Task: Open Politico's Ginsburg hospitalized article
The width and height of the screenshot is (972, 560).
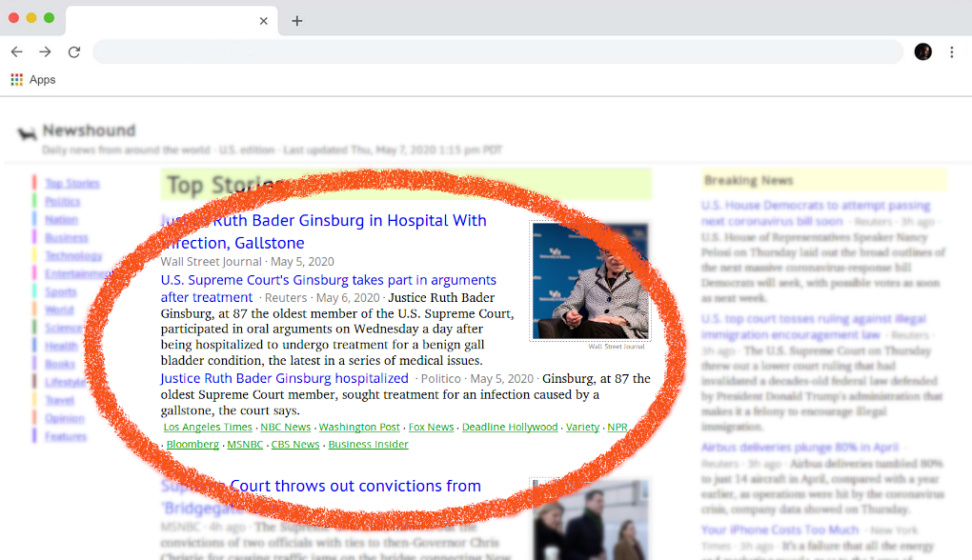Action: tap(284, 378)
